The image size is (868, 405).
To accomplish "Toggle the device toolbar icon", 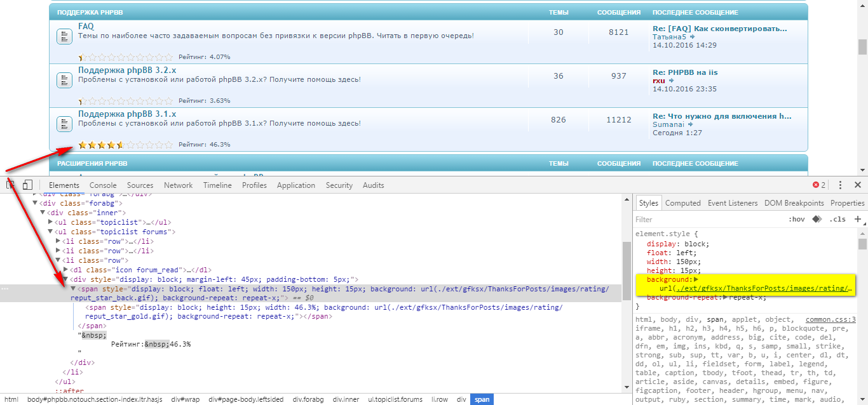I will (x=27, y=185).
